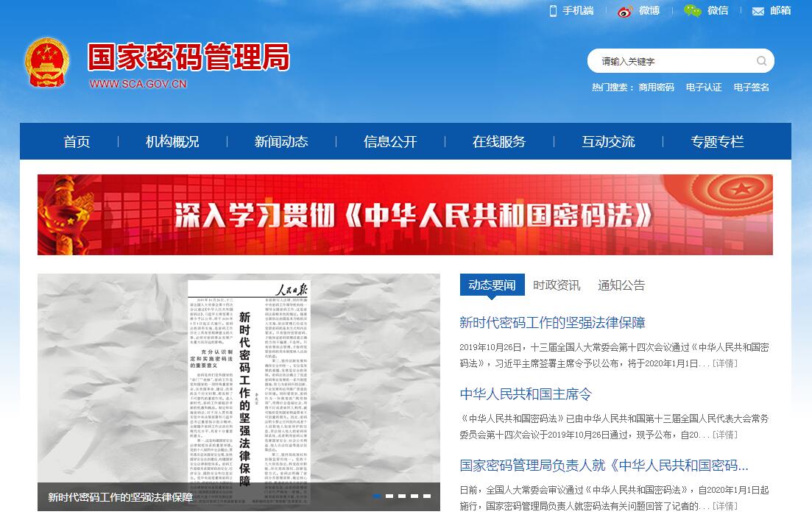Screen dimensions: 812x520
Task: Switch to the 时政资讯 tab
Action: (557, 285)
